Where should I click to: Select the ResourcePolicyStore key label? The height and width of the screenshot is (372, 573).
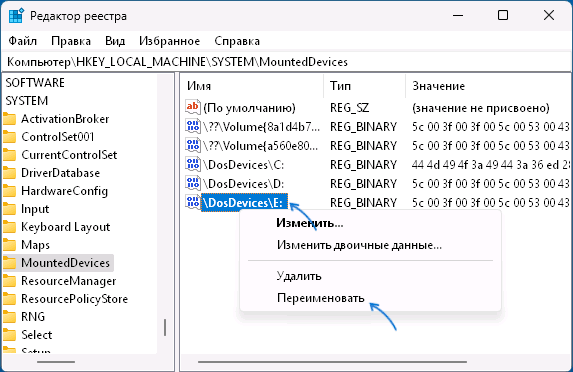(x=75, y=299)
